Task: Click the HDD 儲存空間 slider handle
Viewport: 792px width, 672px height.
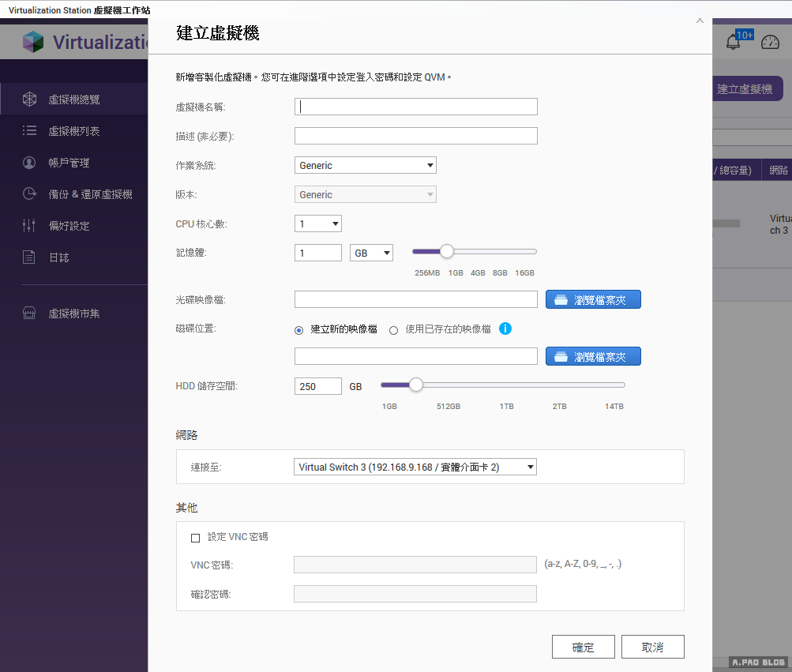Action: 415,385
